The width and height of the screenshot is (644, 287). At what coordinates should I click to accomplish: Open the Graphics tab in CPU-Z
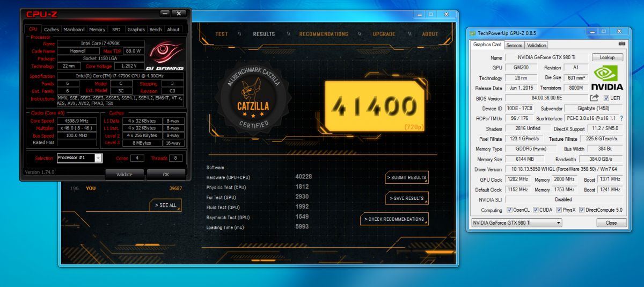[x=136, y=30]
